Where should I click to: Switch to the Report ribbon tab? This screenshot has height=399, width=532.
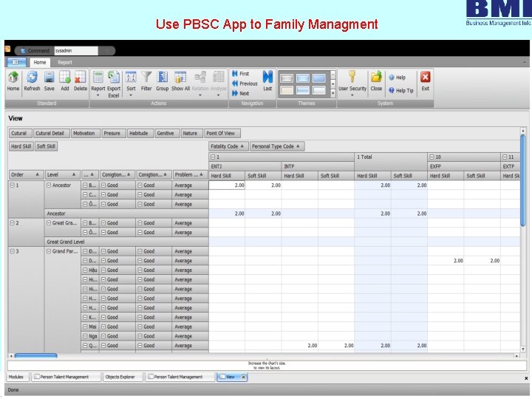[65, 62]
